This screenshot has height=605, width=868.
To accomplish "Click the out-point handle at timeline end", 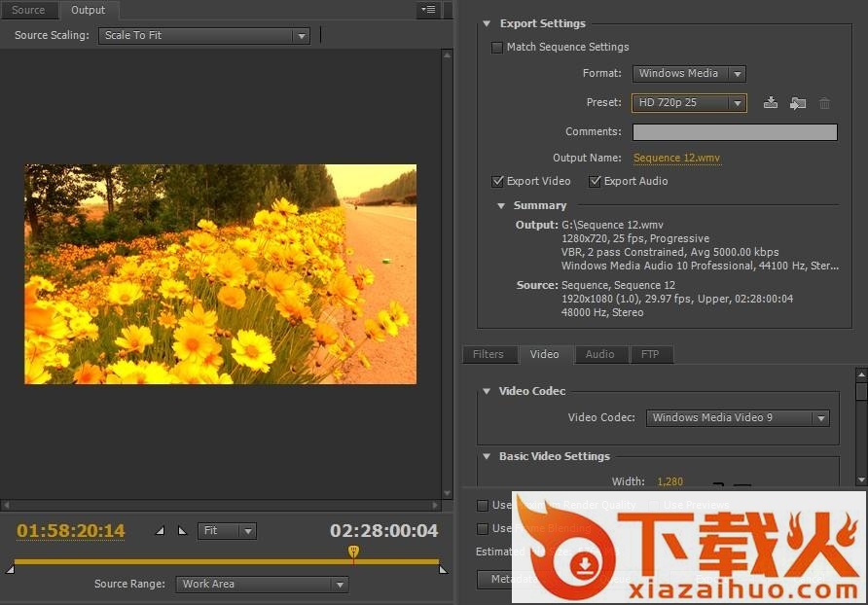I will pos(443,569).
